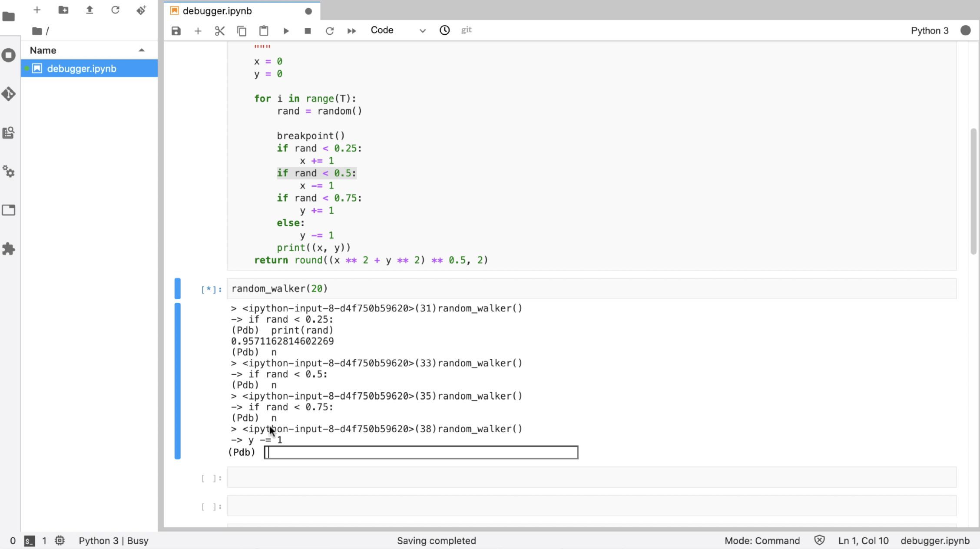Switch to the debugger.ipynb tab
This screenshot has width=980, height=549.
[x=217, y=11]
